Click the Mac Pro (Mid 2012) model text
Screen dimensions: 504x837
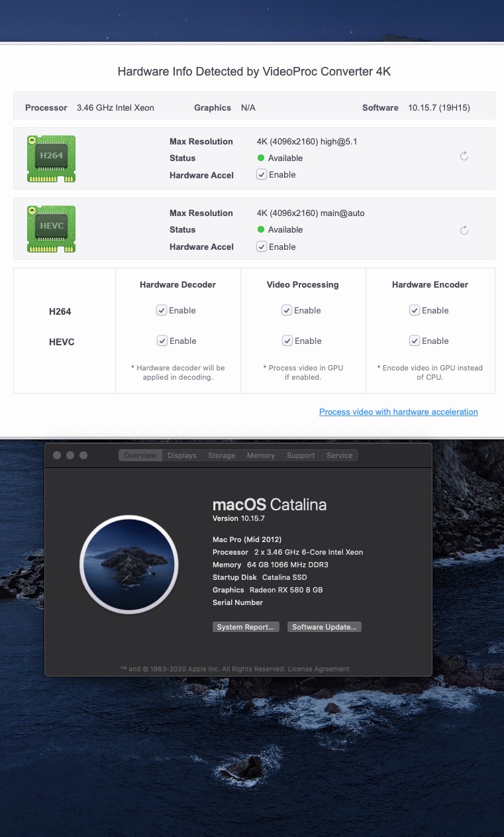247,539
